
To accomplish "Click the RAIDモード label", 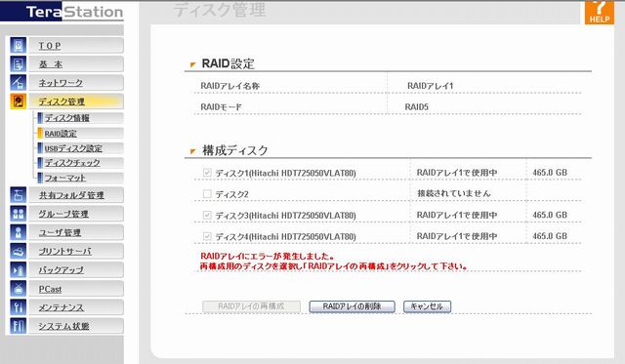I will point(221,106).
